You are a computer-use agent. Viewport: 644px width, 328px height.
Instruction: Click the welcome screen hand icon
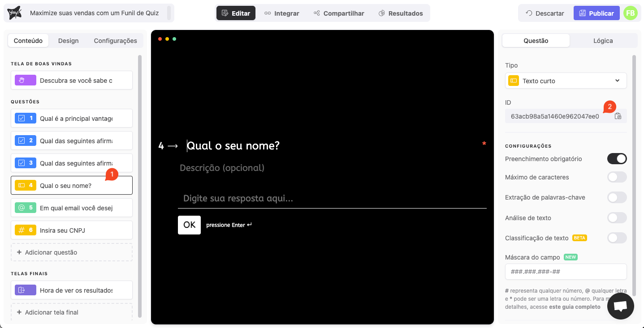(x=21, y=80)
